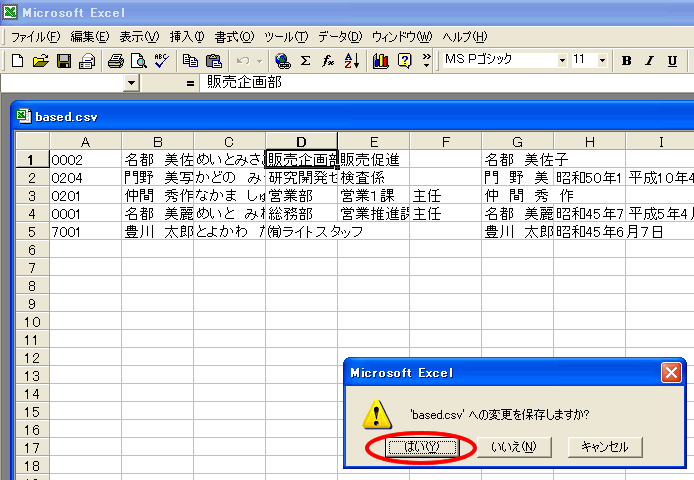Click cell A1 containing 0002
Screen dimensions: 694x480
pos(85,159)
